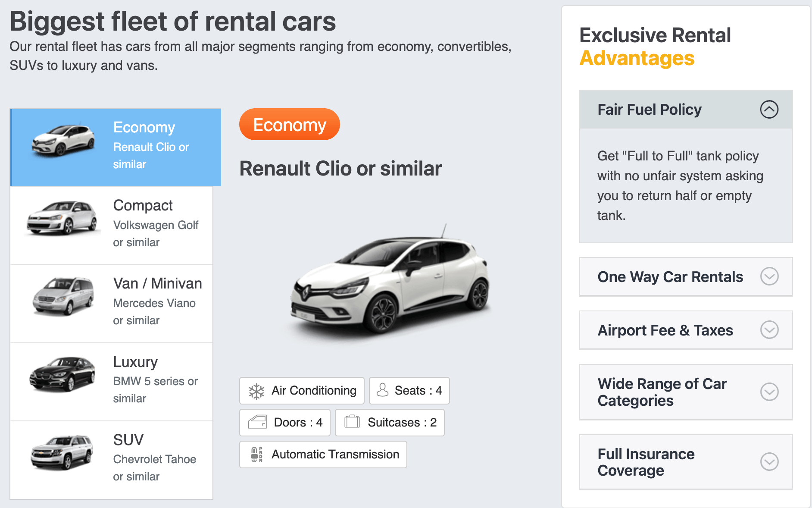Expand One Way Car Rentals chevron

[x=769, y=276]
